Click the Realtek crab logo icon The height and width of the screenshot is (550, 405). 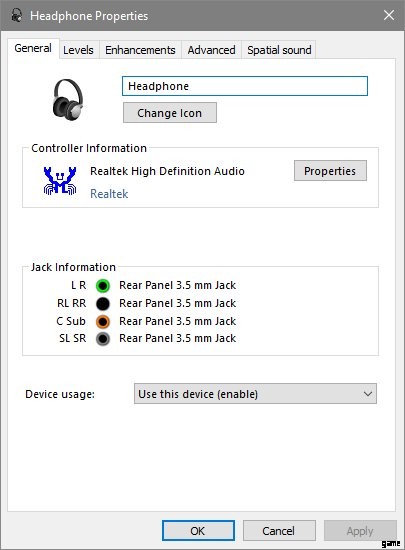tap(60, 181)
